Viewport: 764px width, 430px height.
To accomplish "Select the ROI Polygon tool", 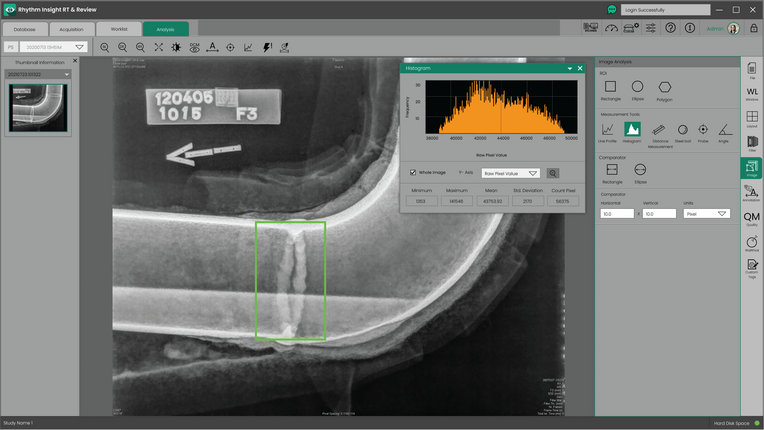I will click(x=664, y=91).
